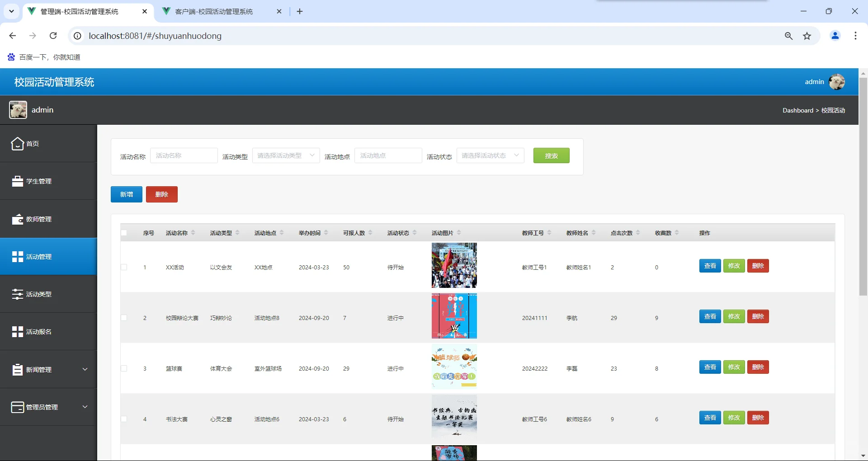Click 查看 for XX活动 row

point(710,266)
